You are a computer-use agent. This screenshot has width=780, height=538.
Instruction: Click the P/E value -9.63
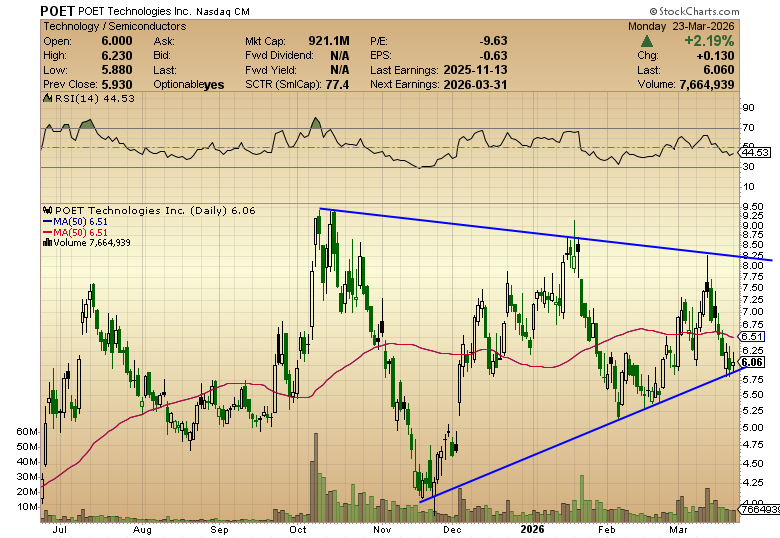point(493,41)
